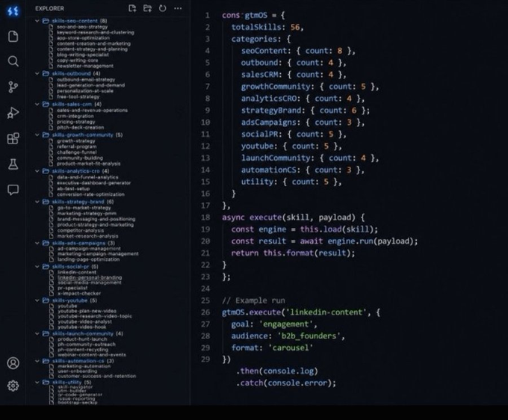
Task: Open the app-store-optimization file
Action: pos(83,38)
